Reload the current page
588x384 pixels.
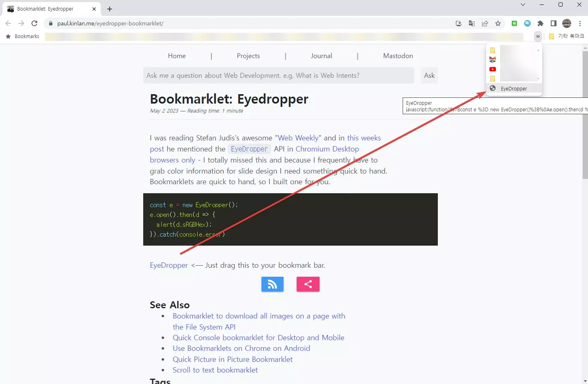[x=34, y=23]
